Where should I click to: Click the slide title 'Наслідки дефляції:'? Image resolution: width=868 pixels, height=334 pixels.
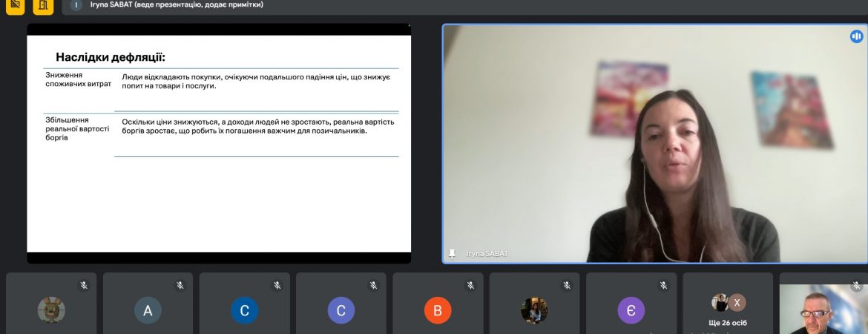click(111, 57)
